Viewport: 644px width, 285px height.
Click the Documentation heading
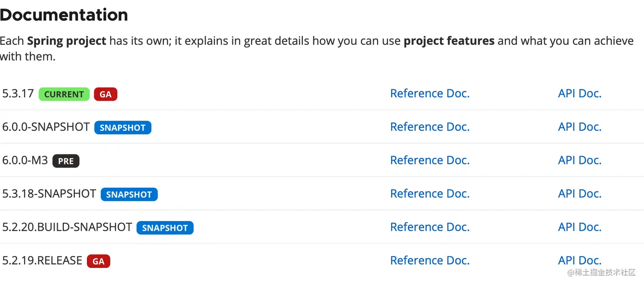coord(64,15)
